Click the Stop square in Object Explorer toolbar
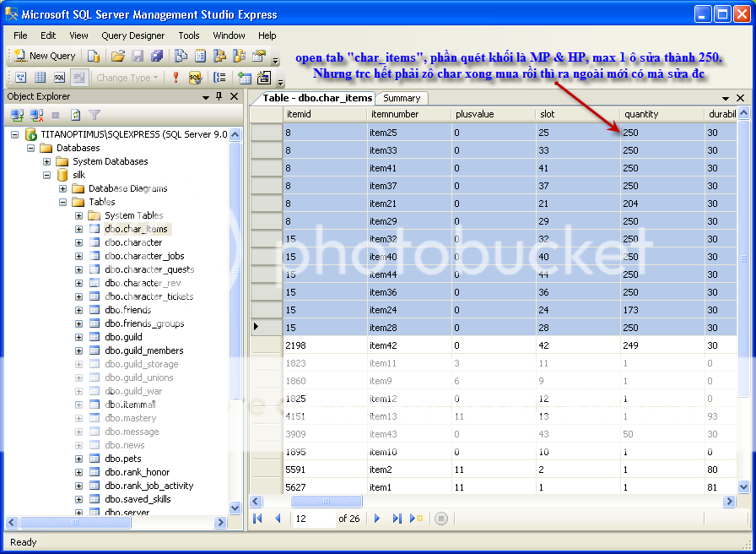Image resolution: width=756 pixels, height=554 pixels. 56,116
